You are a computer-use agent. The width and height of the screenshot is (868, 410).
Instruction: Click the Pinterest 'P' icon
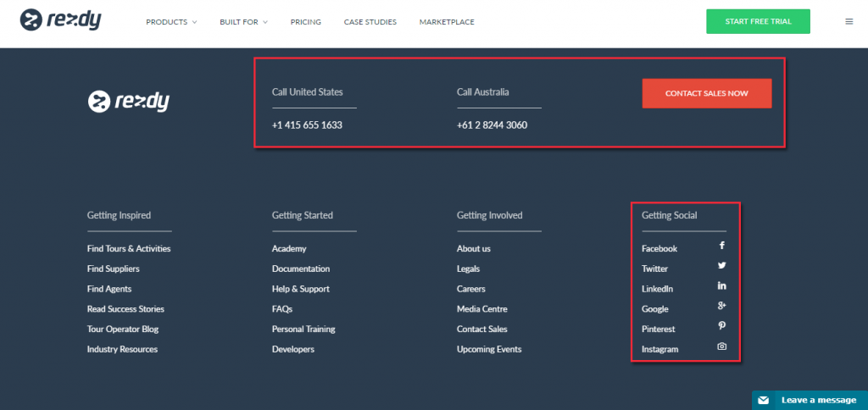722,325
